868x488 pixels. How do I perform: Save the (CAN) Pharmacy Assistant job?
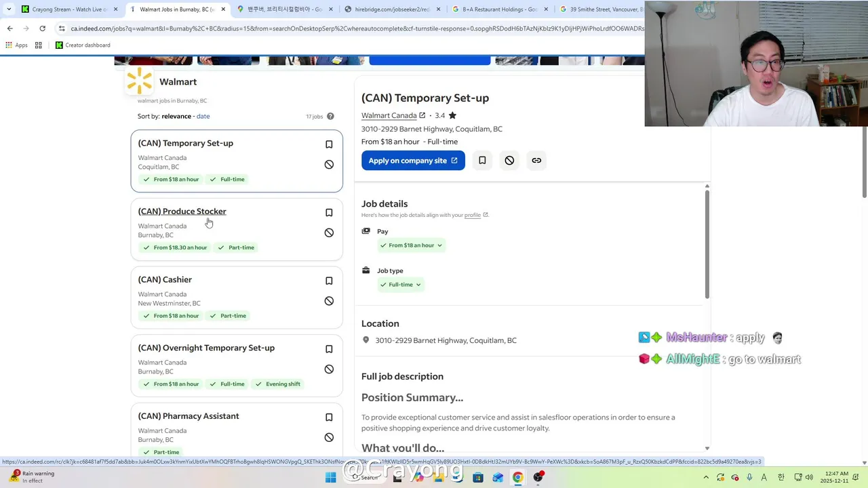(x=329, y=418)
